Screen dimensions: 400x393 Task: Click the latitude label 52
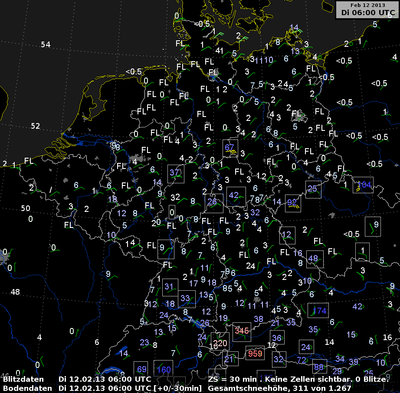click(x=35, y=126)
